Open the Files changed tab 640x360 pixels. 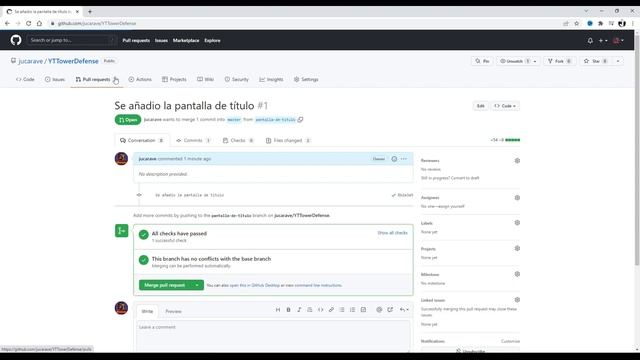pyautogui.click(x=288, y=140)
